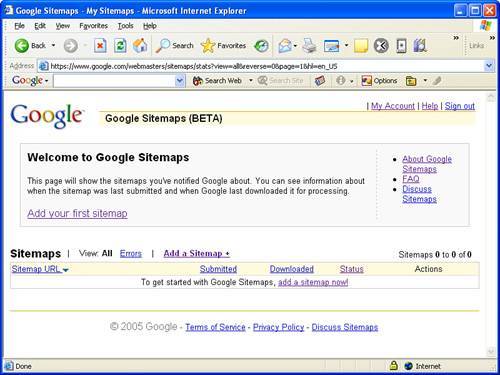This screenshot has height=375, width=500.
Task: Click the Add your first sitemap link
Action: tap(77, 213)
